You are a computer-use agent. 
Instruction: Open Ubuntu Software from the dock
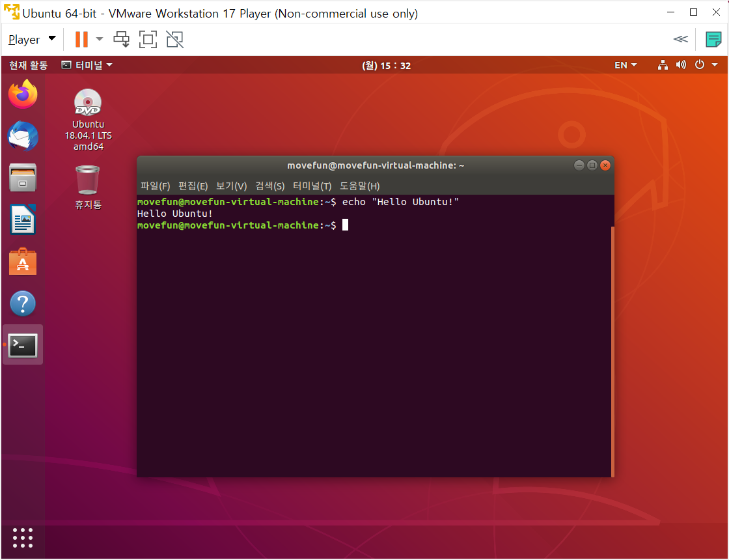point(23,261)
